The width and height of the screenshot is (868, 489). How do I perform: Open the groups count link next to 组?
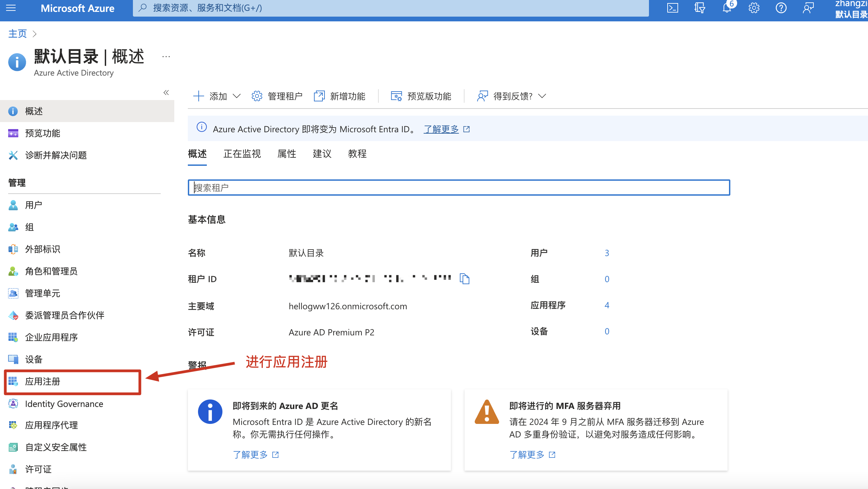click(x=607, y=279)
